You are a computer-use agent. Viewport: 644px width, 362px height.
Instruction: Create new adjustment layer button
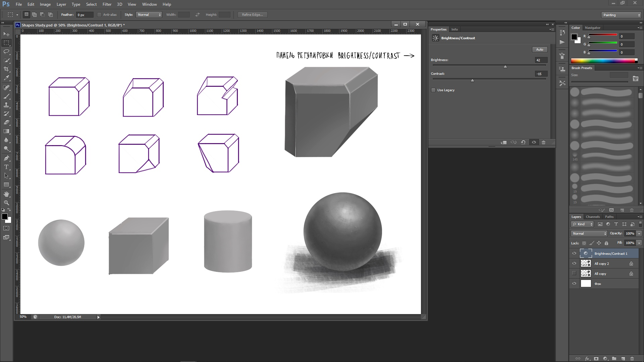(x=605, y=358)
